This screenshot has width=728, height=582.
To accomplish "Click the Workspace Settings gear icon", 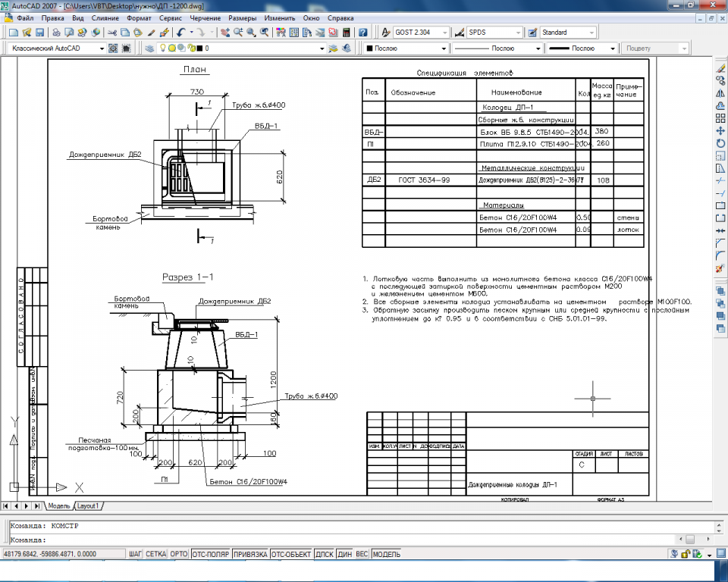I will pos(113,48).
